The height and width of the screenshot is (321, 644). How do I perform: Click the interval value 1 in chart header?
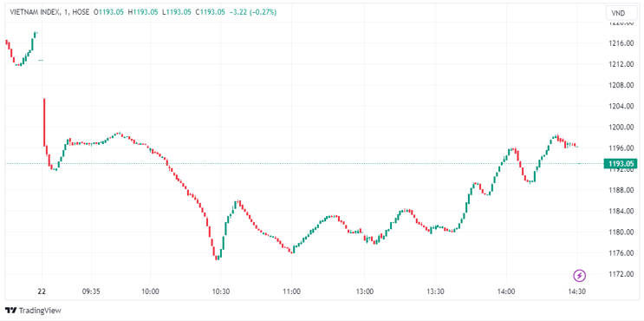tap(66, 13)
